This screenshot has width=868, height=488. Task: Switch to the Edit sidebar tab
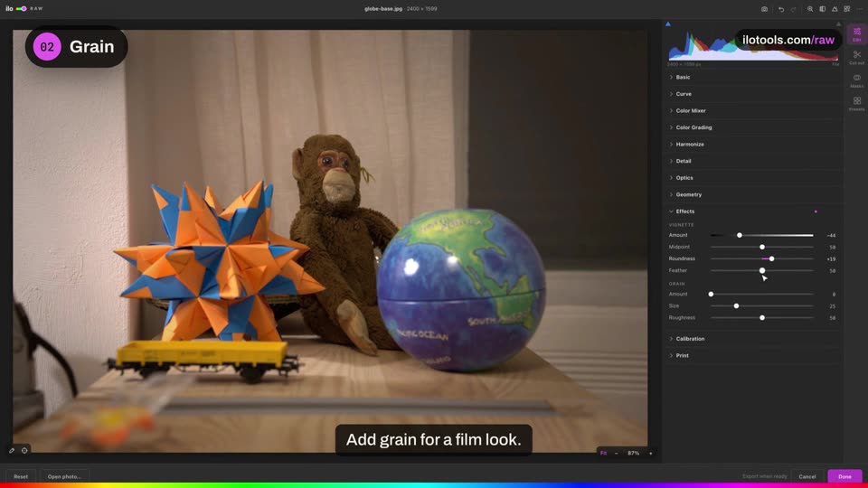pos(856,34)
